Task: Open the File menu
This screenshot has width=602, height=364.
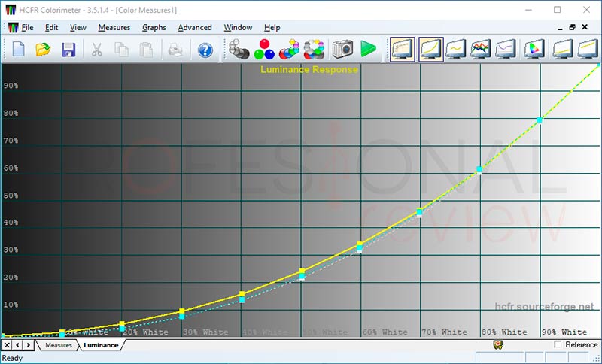Action: point(27,28)
